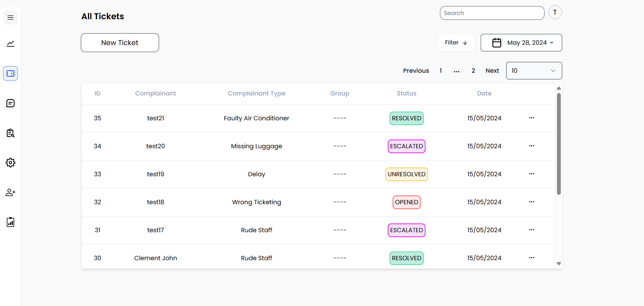Click the Previous pagination link
The width and height of the screenshot is (644, 306).
tap(416, 71)
